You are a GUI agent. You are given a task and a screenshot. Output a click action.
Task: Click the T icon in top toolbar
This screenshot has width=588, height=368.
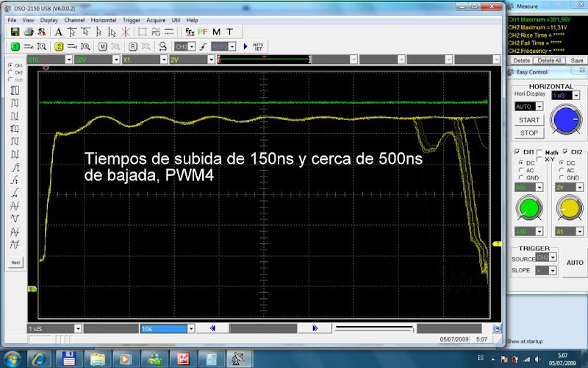pos(229,32)
